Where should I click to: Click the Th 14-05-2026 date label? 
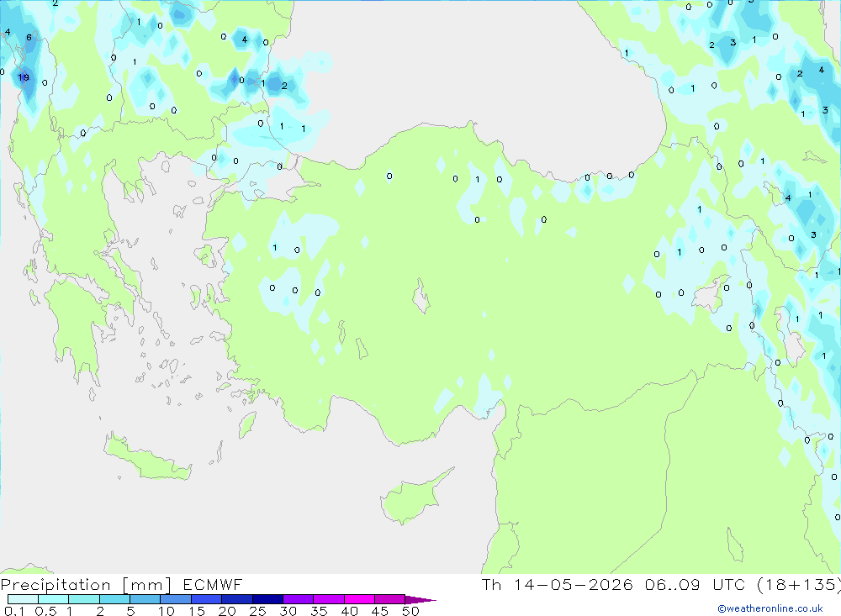click(x=558, y=584)
